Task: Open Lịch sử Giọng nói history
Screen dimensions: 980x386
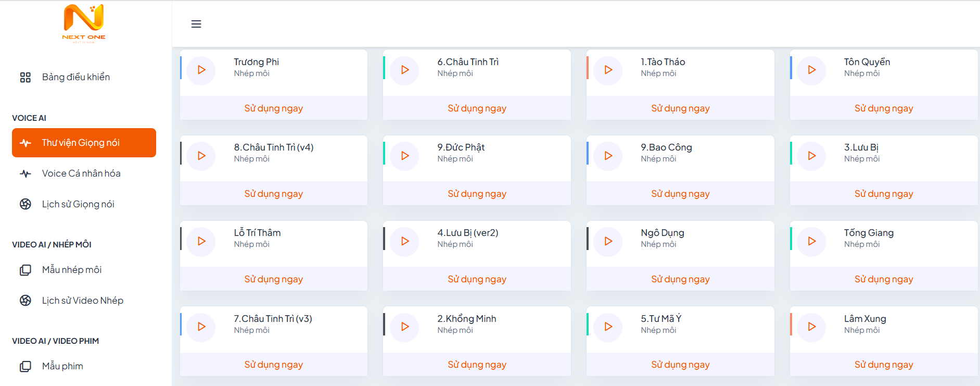Action: 78,204
